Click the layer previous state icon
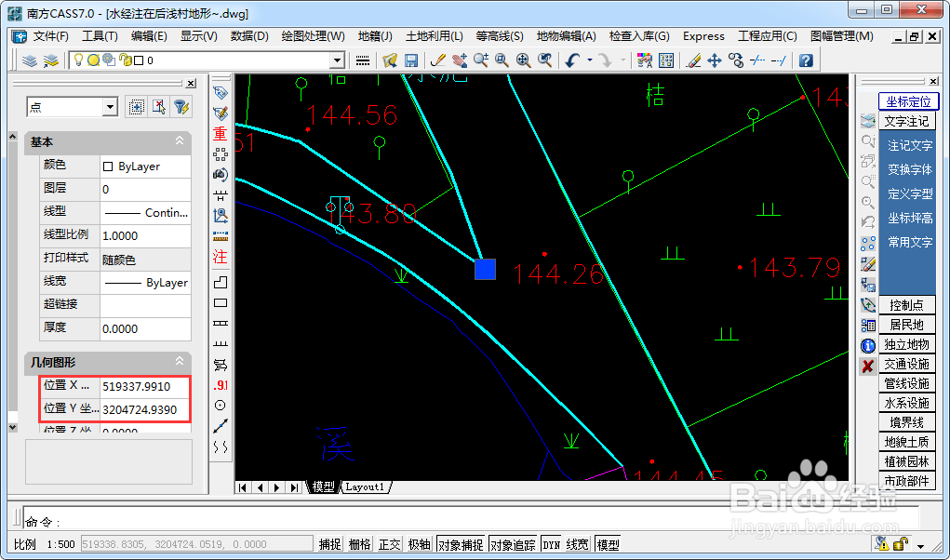 [51, 60]
